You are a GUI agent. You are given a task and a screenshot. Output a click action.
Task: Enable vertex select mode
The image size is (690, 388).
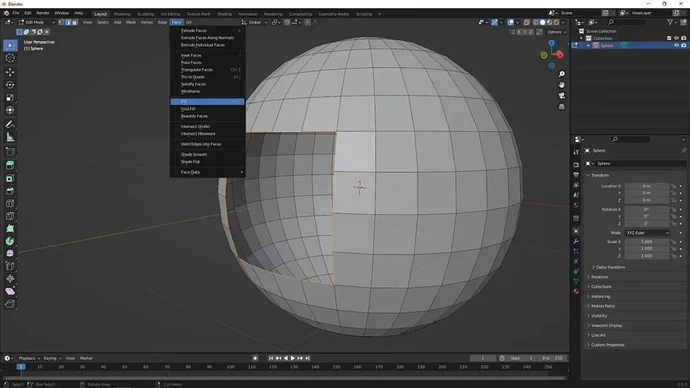coord(61,22)
